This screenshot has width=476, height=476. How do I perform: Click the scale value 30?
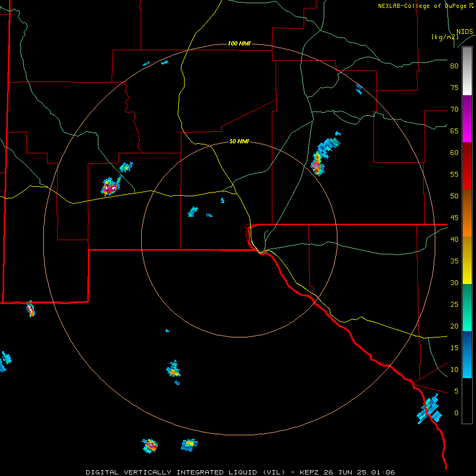[454, 282]
